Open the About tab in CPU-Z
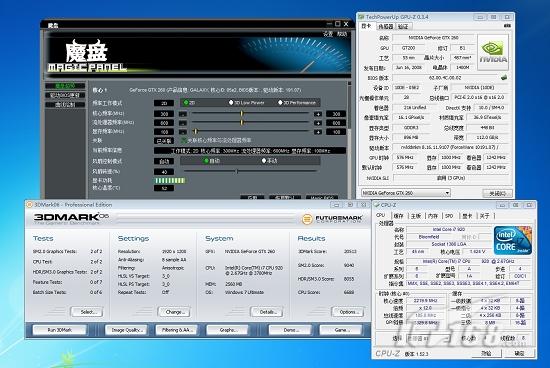This screenshot has height=368, width=550. (x=484, y=216)
